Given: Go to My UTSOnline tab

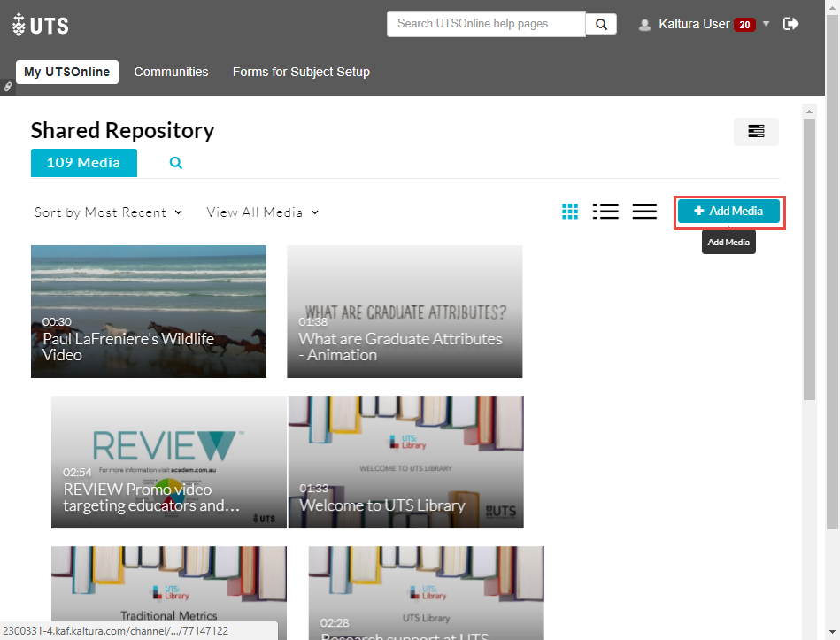Looking at the screenshot, I should tap(67, 72).
